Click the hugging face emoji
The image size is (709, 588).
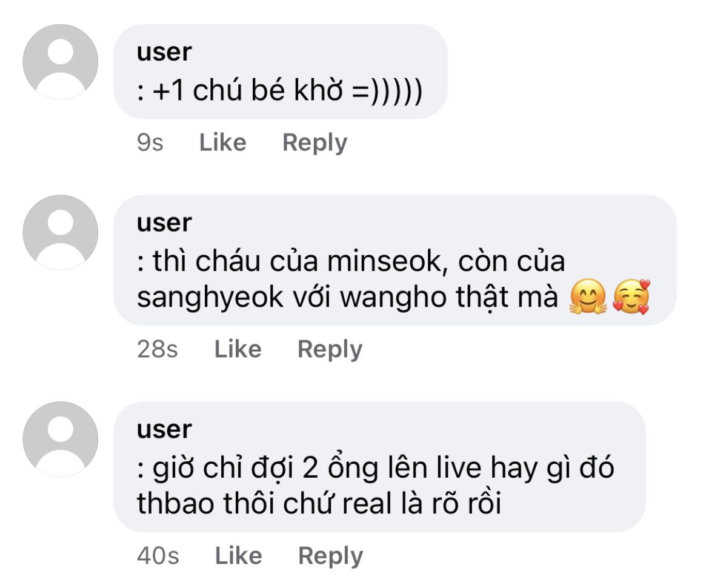(587, 296)
